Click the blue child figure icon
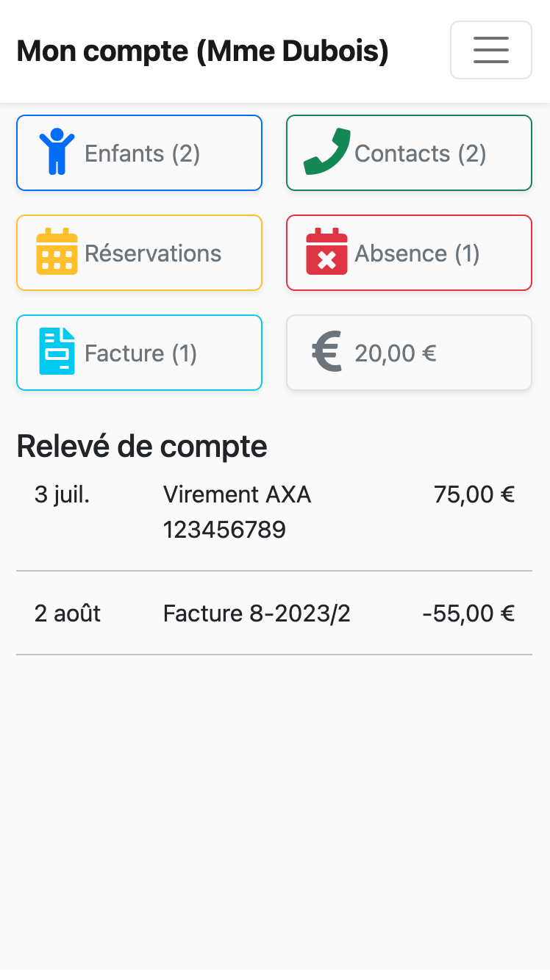 click(57, 152)
